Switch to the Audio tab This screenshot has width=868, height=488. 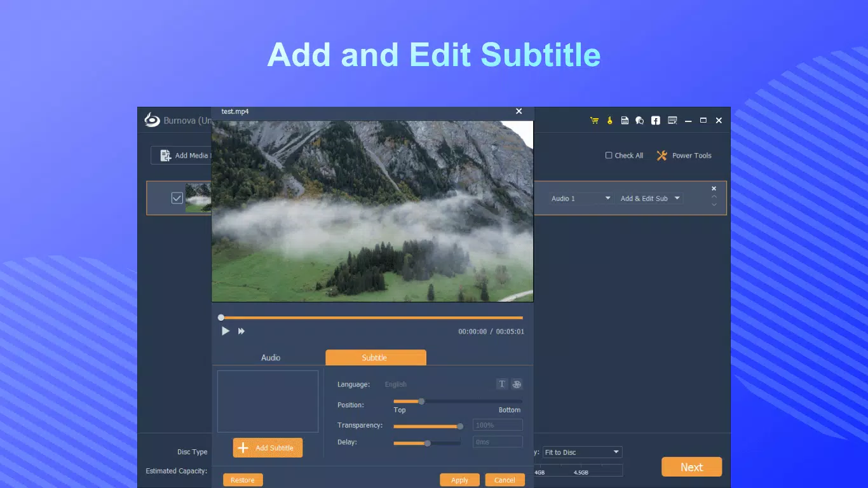(271, 358)
